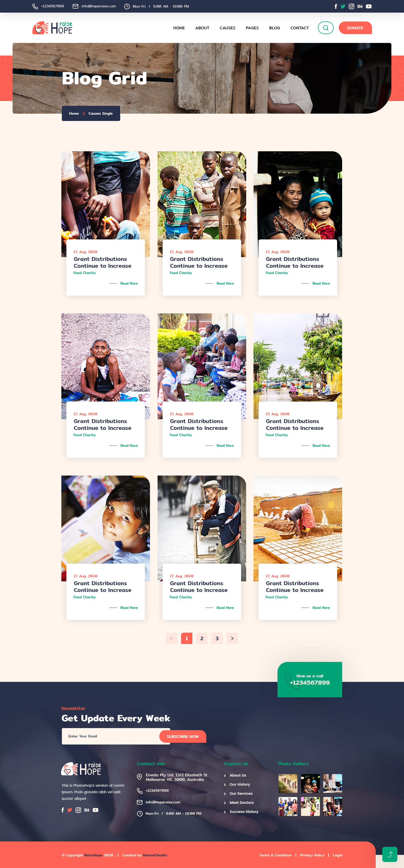This screenshot has width=404, height=868.
Task: Click the Enter Your Email field
Action: coord(111,736)
